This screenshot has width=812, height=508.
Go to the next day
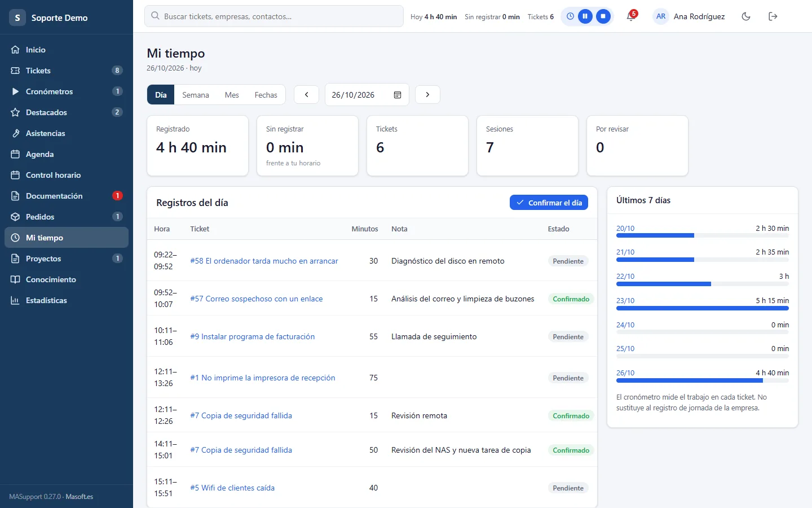(x=427, y=95)
